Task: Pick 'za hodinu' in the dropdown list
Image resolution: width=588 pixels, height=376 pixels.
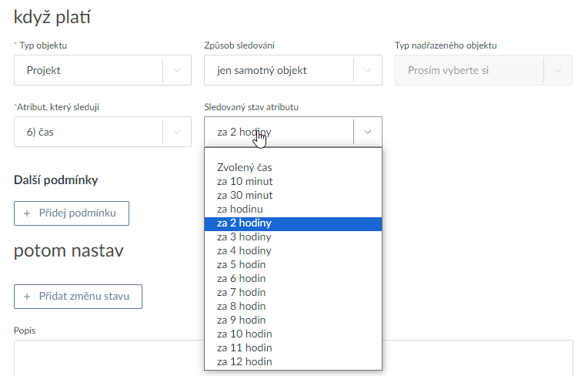Action: pos(240,209)
